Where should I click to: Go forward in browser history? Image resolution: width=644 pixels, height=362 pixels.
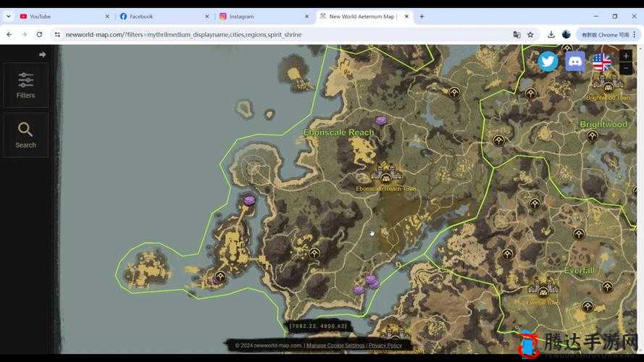[x=24, y=35]
